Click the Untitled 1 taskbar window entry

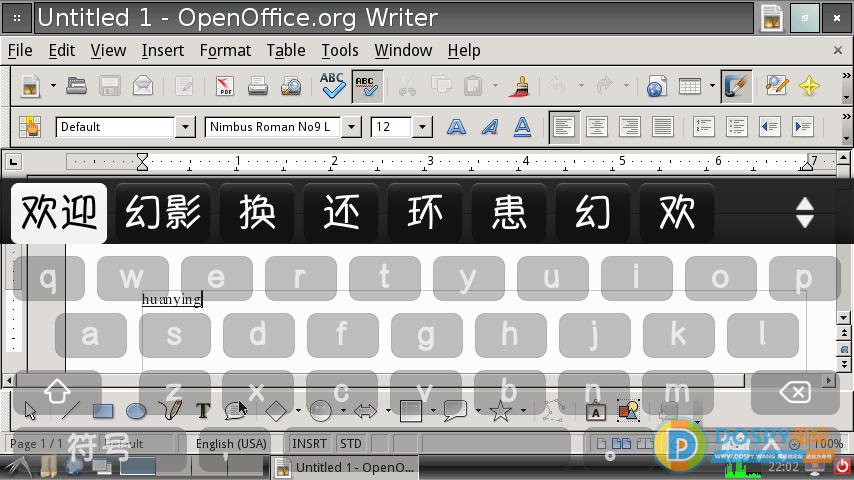[x=344, y=467]
